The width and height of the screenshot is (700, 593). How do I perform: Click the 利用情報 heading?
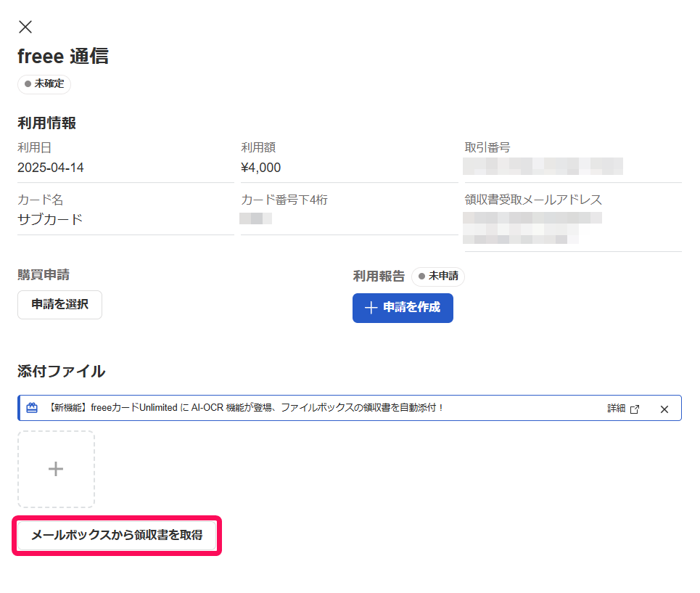point(47,123)
